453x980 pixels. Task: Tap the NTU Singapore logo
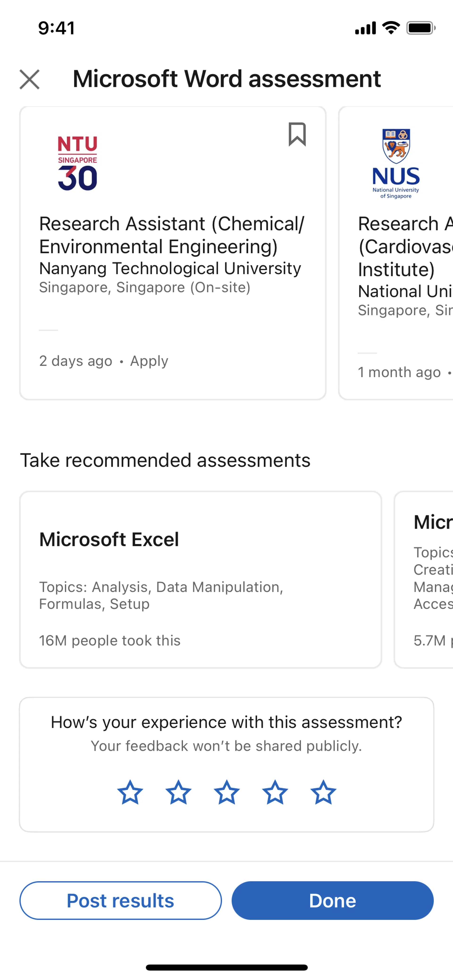(x=78, y=163)
